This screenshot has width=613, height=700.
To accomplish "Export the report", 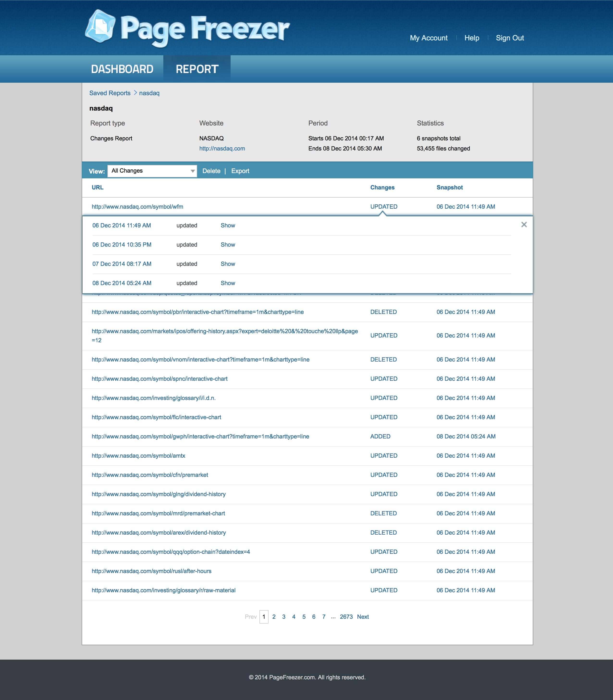I will [x=240, y=171].
